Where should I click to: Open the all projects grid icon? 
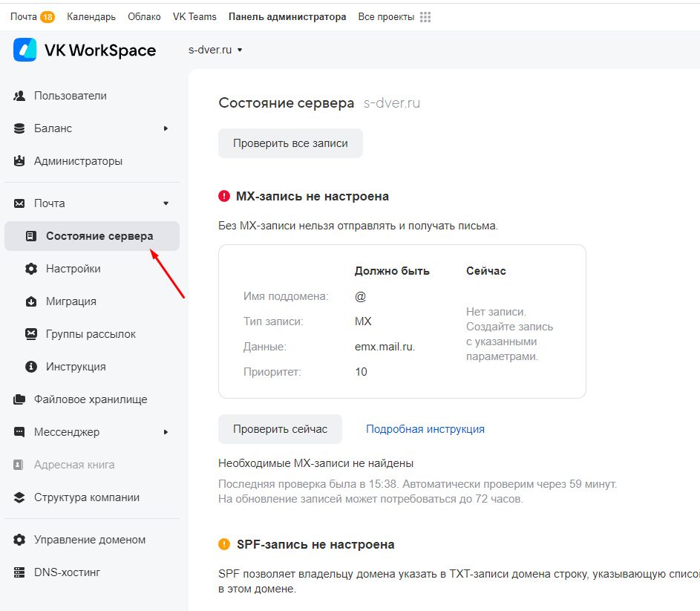(425, 17)
